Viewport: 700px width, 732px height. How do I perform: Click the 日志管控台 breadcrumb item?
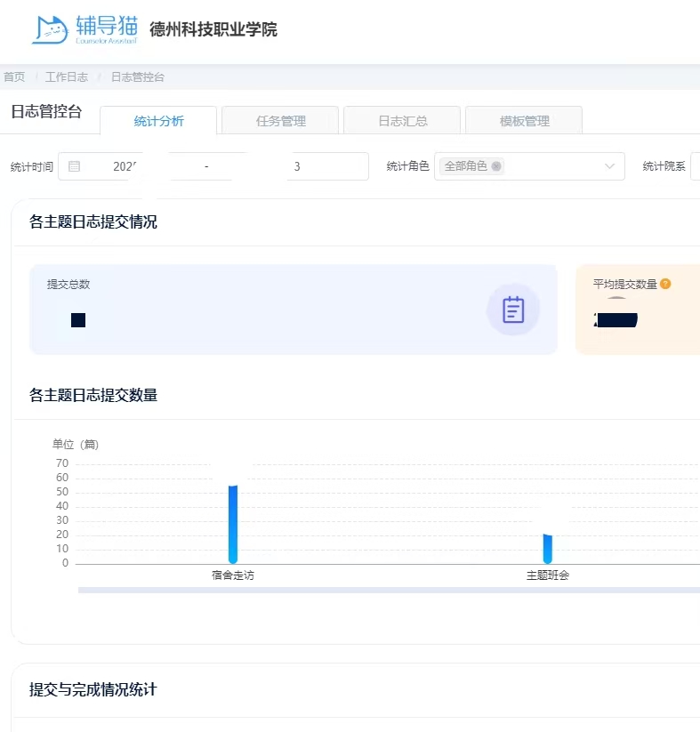point(137,77)
